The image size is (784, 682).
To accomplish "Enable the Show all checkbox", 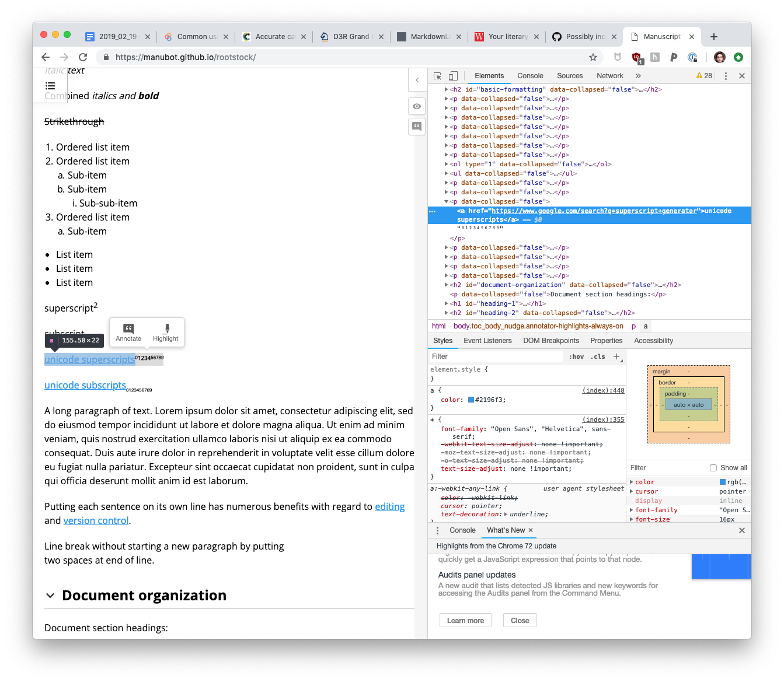I will click(713, 468).
